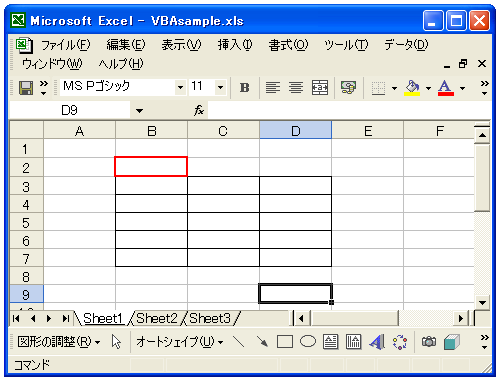Click the Insert Function fx button

(199, 110)
